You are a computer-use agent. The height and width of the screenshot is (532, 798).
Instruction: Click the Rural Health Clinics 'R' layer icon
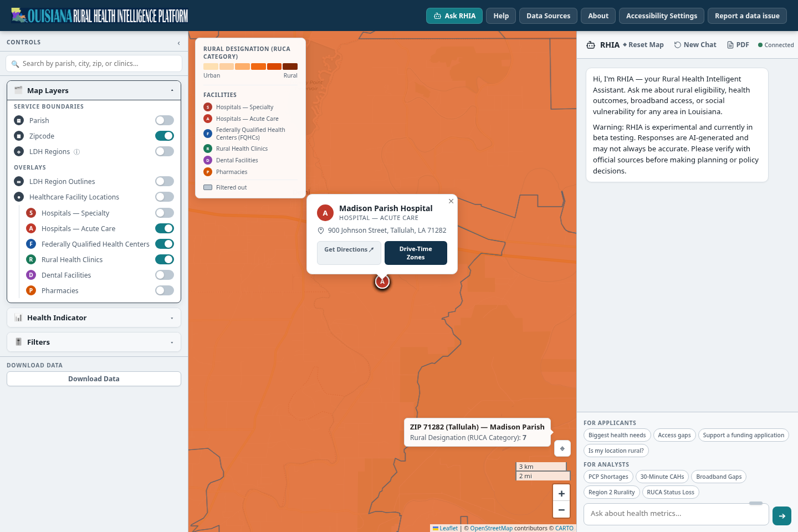(31, 259)
